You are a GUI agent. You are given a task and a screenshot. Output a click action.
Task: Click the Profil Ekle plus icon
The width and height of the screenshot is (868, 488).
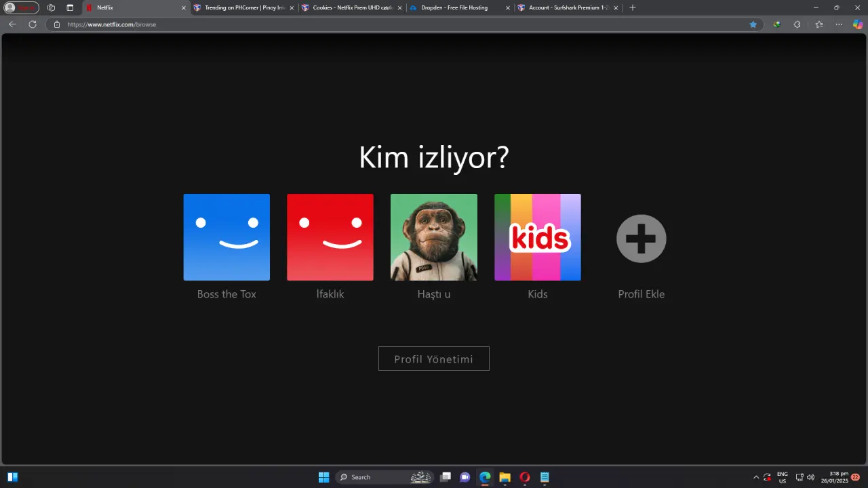pyautogui.click(x=642, y=239)
